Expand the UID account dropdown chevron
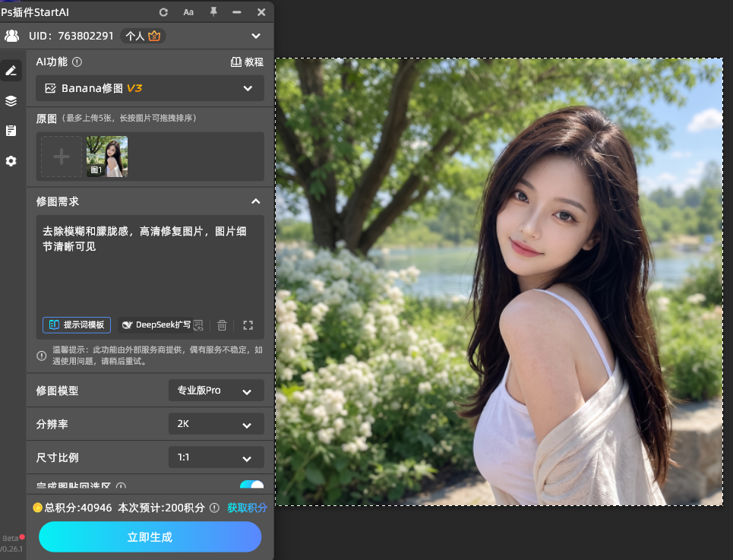The image size is (733, 560). click(x=256, y=36)
